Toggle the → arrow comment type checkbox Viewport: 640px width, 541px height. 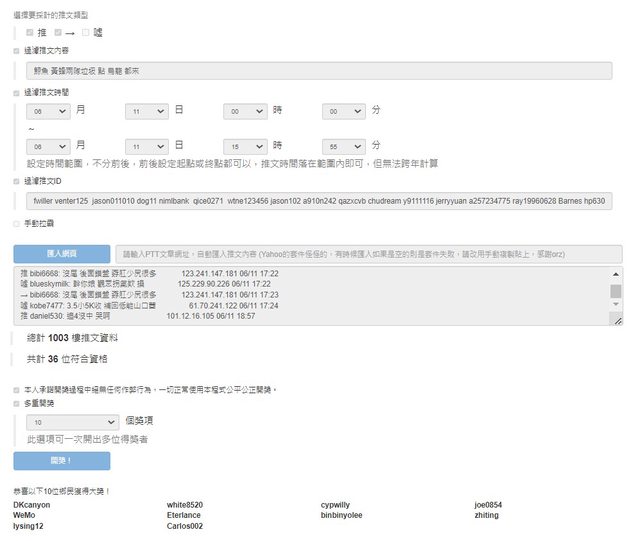58,32
